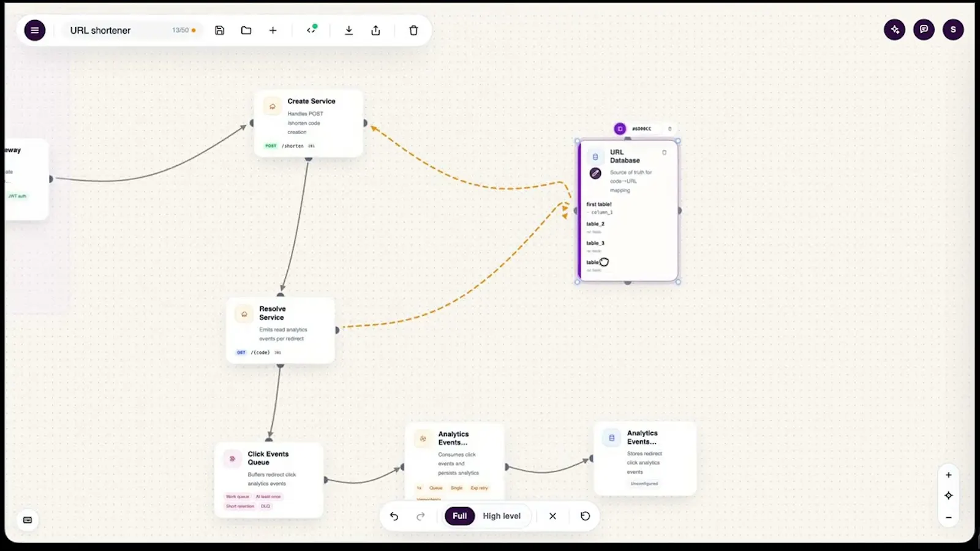Click the Analytics Events database node icon
The image size is (980, 551).
click(611, 438)
